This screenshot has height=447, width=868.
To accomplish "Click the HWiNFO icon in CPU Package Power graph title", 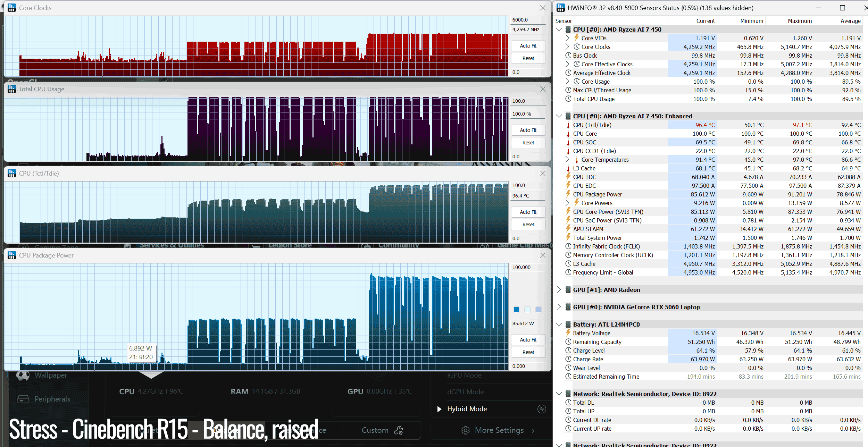I will coord(12,255).
